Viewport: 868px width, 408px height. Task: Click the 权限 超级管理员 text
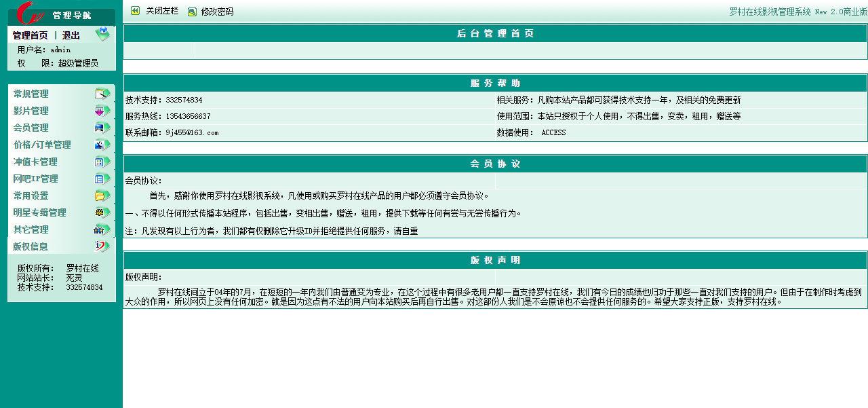[x=58, y=63]
